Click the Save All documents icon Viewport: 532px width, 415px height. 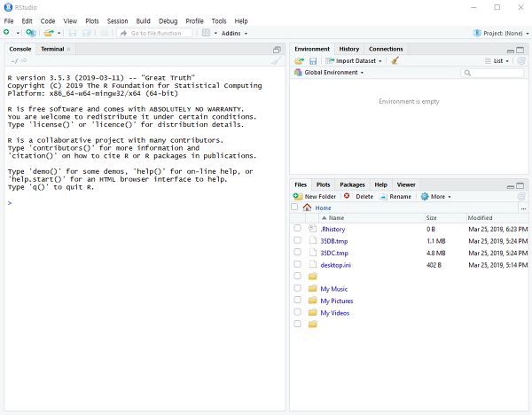pos(87,33)
